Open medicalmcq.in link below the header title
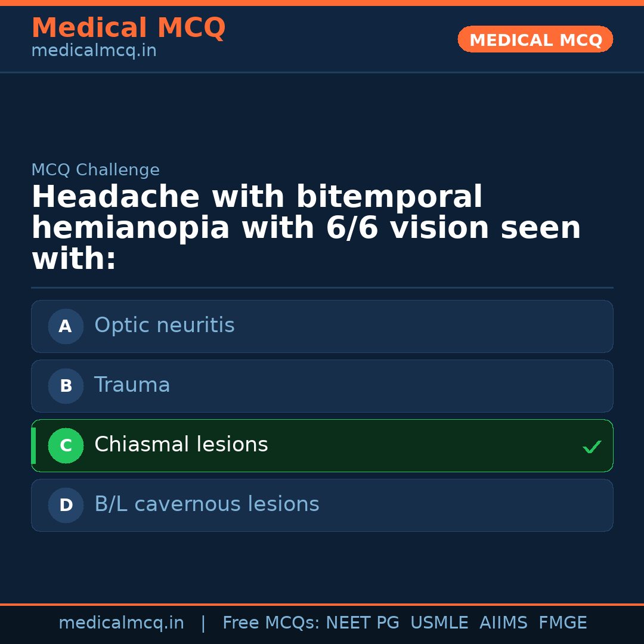The height and width of the screenshot is (644, 644). click(x=94, y=51)
